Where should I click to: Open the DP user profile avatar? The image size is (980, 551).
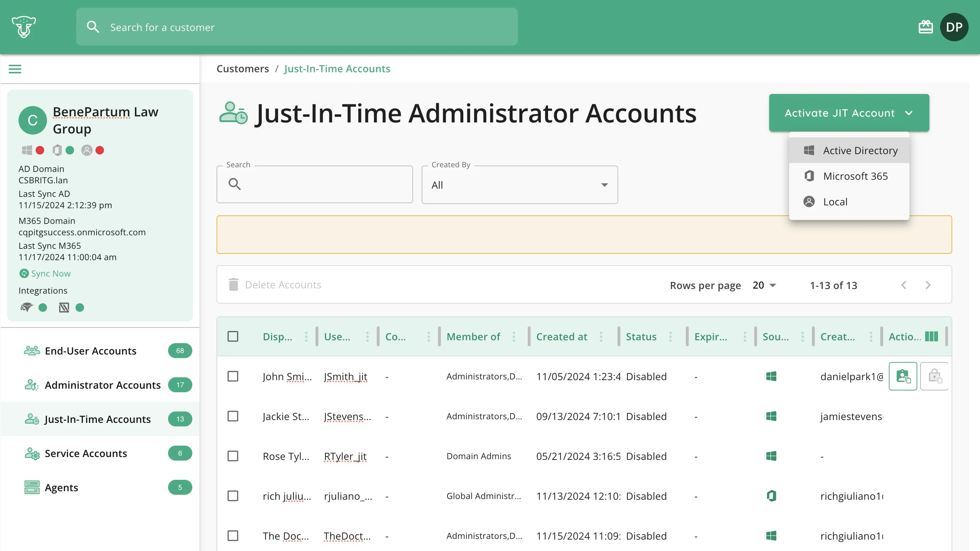pos(954,27)
